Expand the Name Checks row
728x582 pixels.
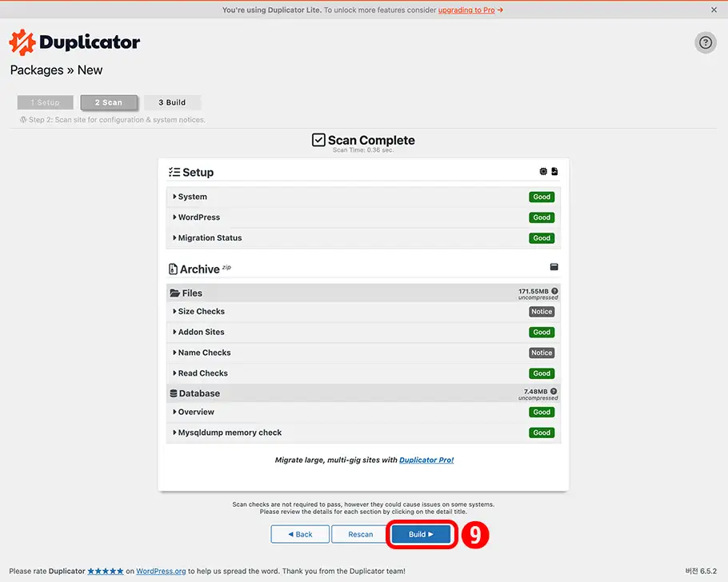363,353
